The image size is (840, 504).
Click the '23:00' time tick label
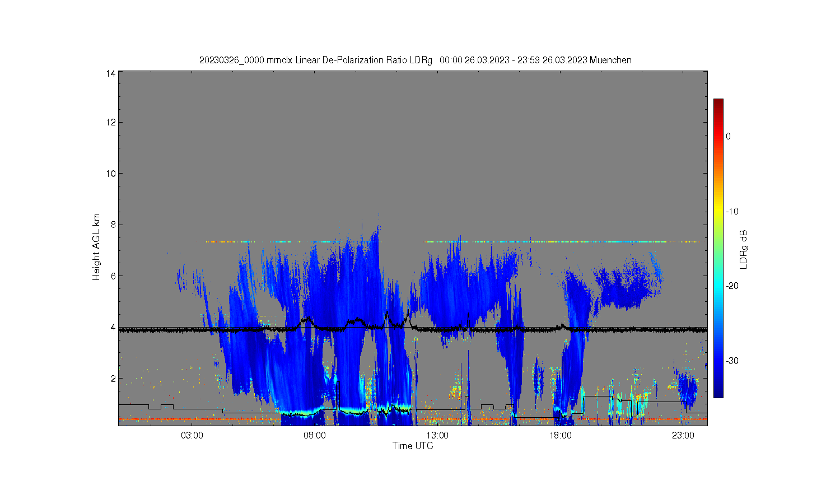pyautogui.click(x=683, y=436)
